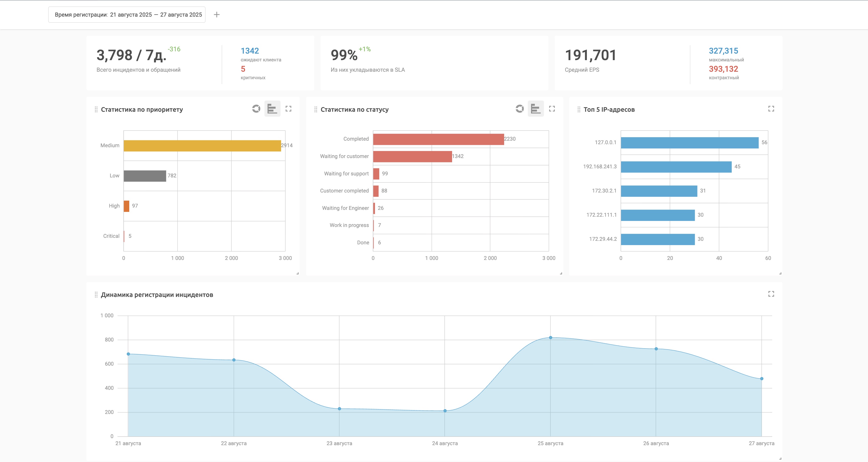This screenshot has width=868, height=462.
Task: Switch status statistics to donut chart
Action: [x=519, y=109]
